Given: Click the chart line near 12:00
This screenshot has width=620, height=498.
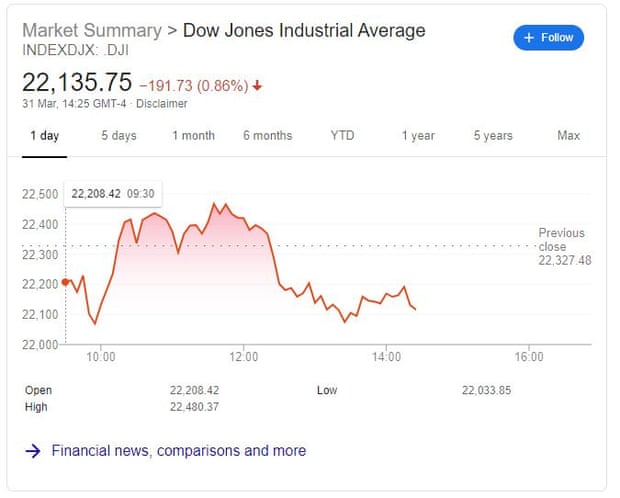Looking at the screenshot, I should point(244,218).
